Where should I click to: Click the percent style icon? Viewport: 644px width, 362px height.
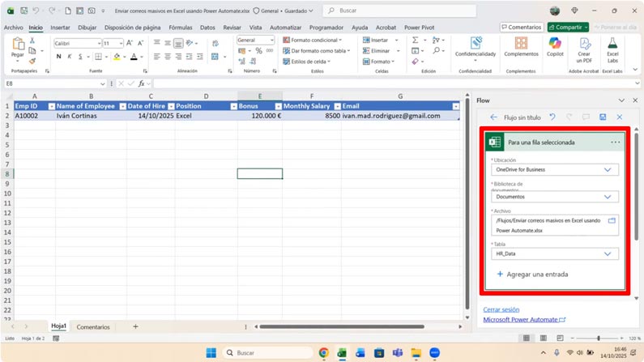coord(258,50)
